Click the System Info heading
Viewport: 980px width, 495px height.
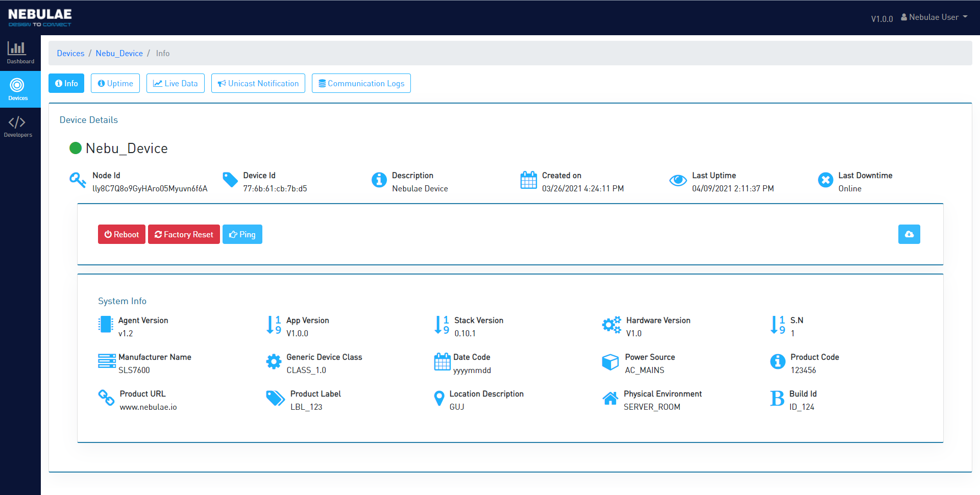(x=122, y=301)
